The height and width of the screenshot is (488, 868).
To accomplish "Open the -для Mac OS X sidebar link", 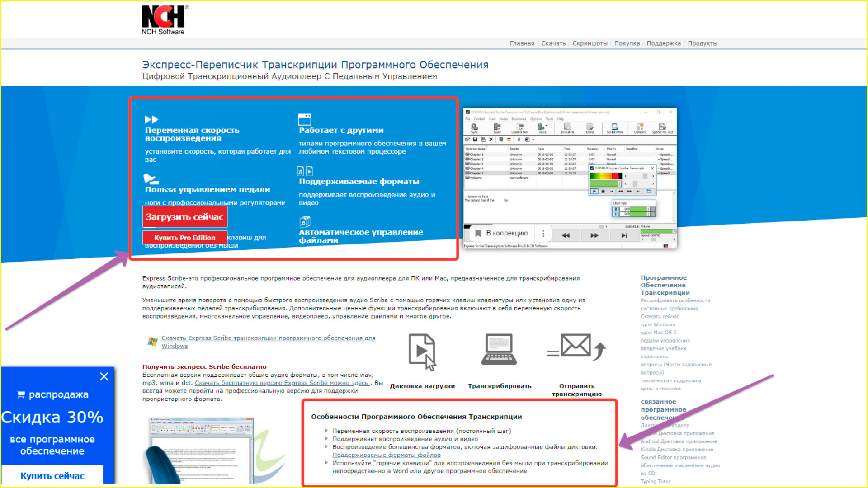I will tap(659, 333).
